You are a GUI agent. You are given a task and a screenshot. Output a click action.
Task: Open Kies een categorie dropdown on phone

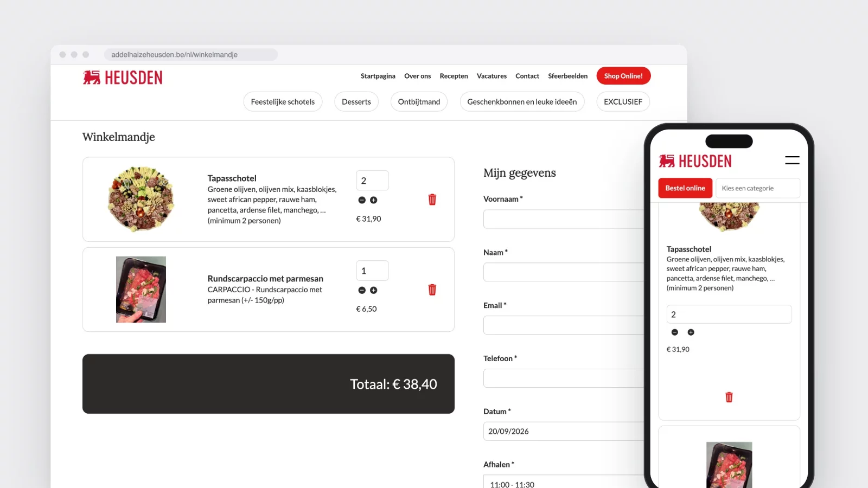(x=757, y=188)
